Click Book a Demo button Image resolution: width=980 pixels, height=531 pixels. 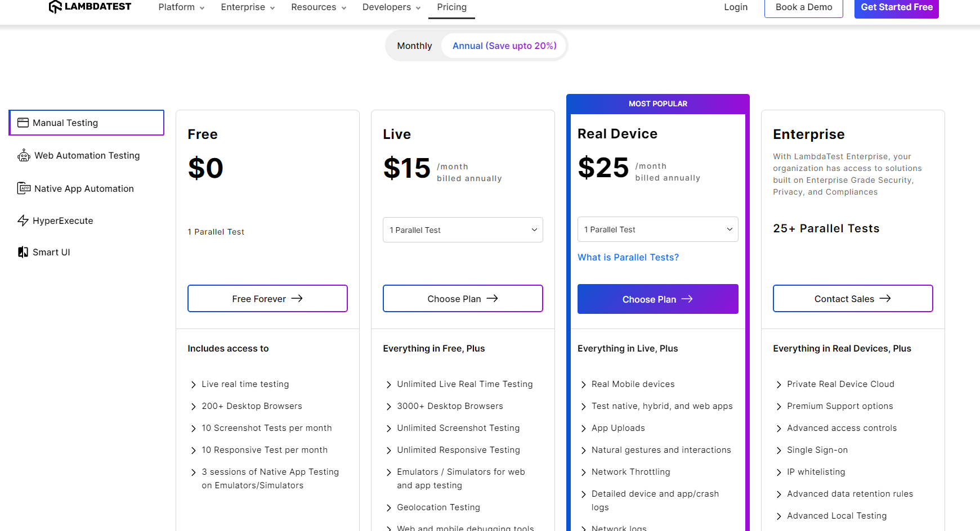pos(803,7)
